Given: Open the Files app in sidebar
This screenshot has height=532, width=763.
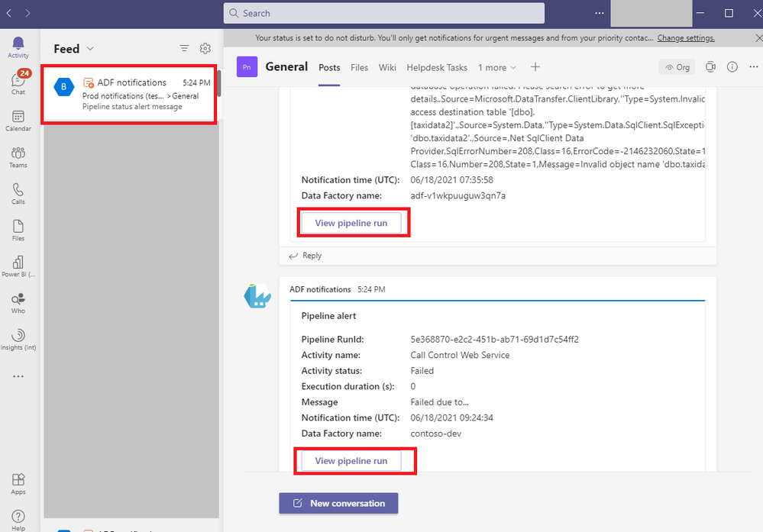Looking at the screenshot, I should 18,230.
